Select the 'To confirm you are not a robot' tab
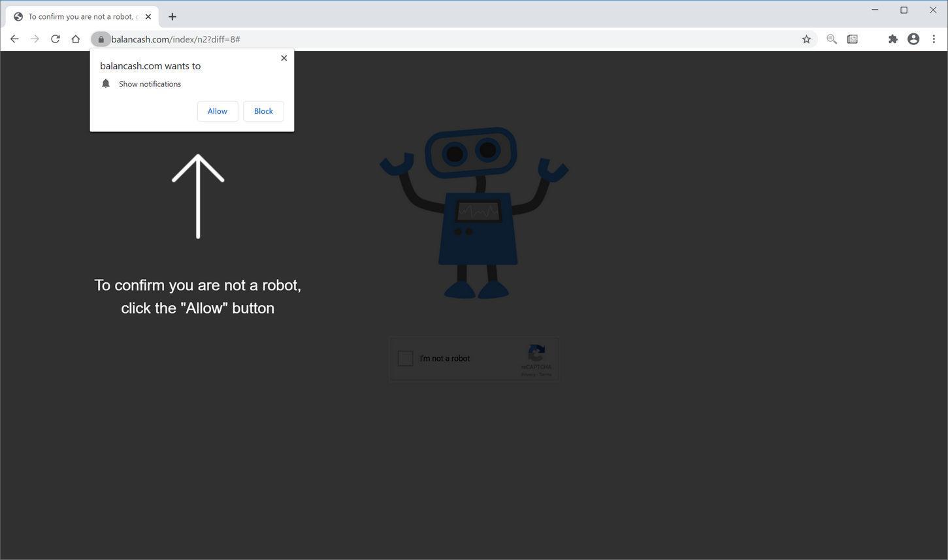948x560 pixels. click(x=78, y=16)
